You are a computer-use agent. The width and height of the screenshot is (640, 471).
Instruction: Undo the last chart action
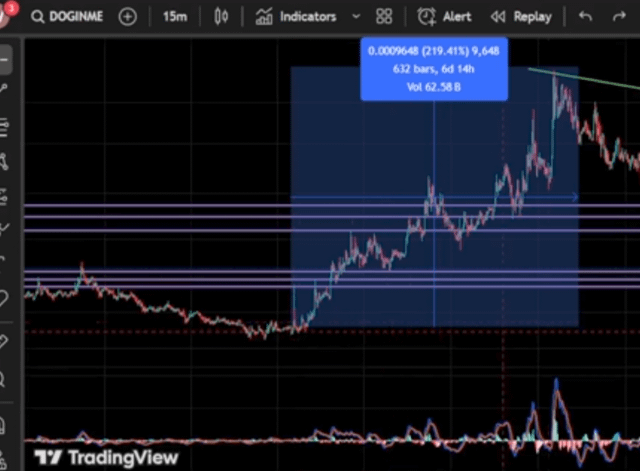point(585,17)
